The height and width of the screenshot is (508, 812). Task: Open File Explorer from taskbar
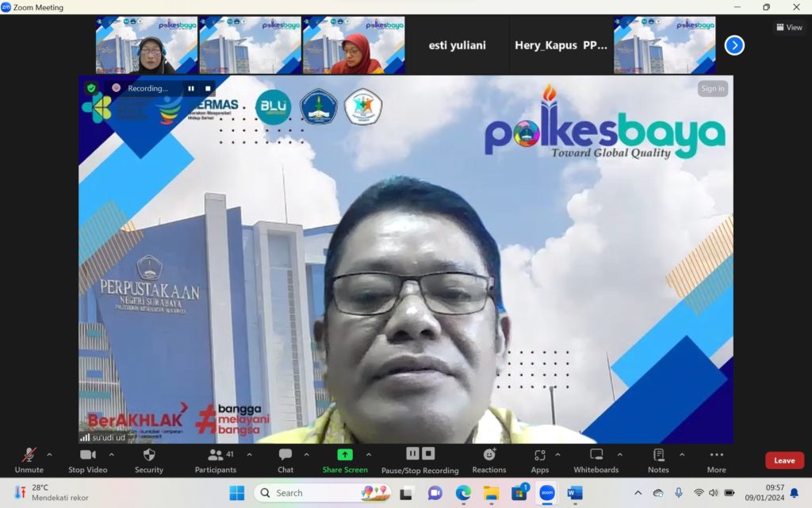[491, 493]
